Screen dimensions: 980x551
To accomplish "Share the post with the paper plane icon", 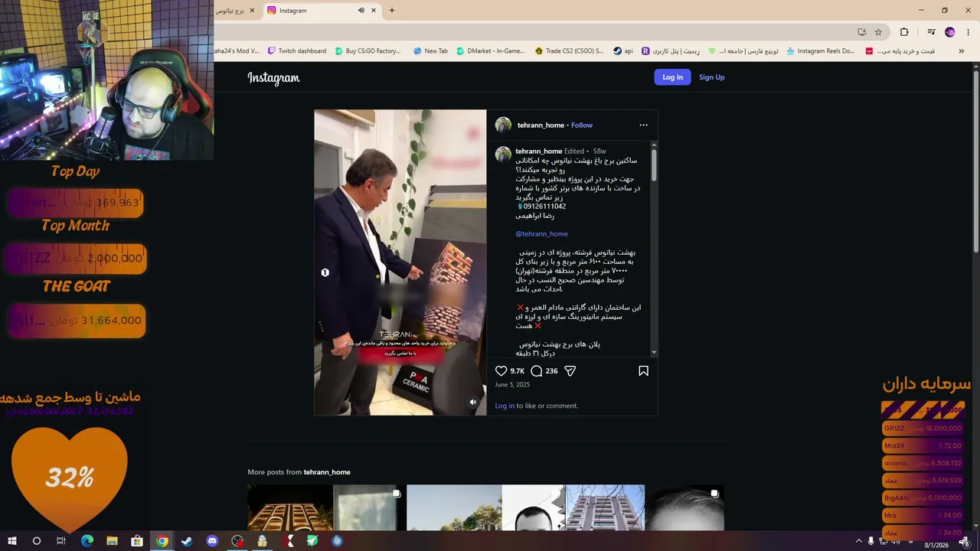I will [570, 371].
